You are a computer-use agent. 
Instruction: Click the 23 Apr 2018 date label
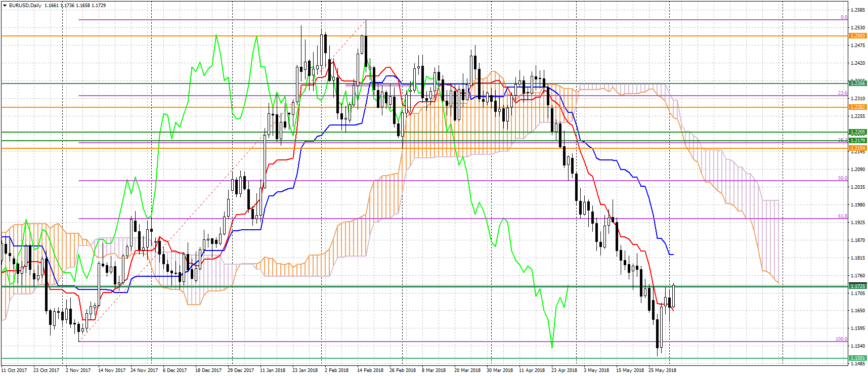[565, 370]
